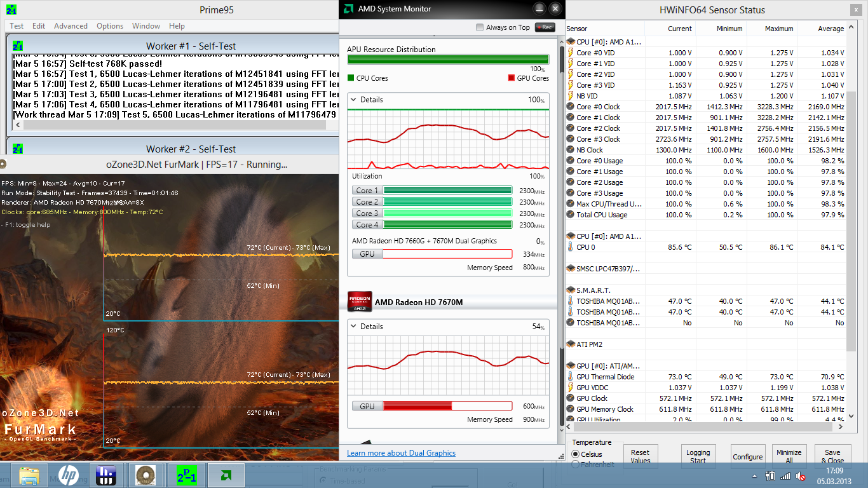Click the S.M.A.R.T. chip icon
Screen dimensions: 868x488
coord(571,290)
